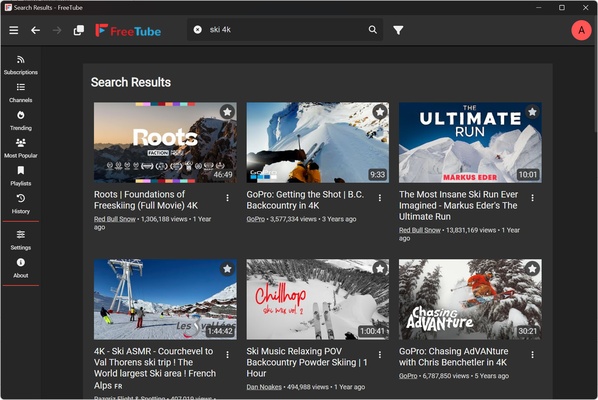
Task: Play the GoPro backcountry ridge thumbnail
Action: pos(318,142)
